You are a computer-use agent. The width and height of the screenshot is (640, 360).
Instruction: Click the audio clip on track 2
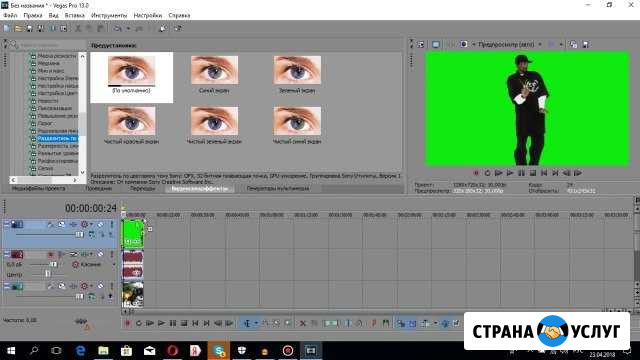point(133,264)
